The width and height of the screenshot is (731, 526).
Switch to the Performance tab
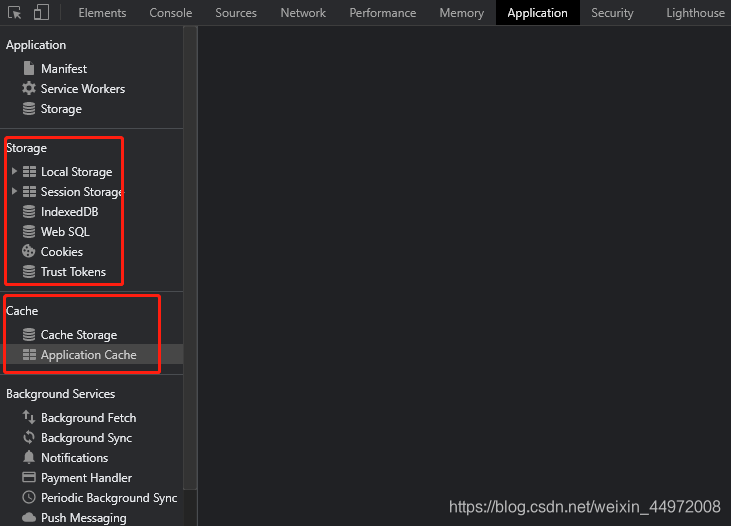pyautogui.click(x=383, y=13)
